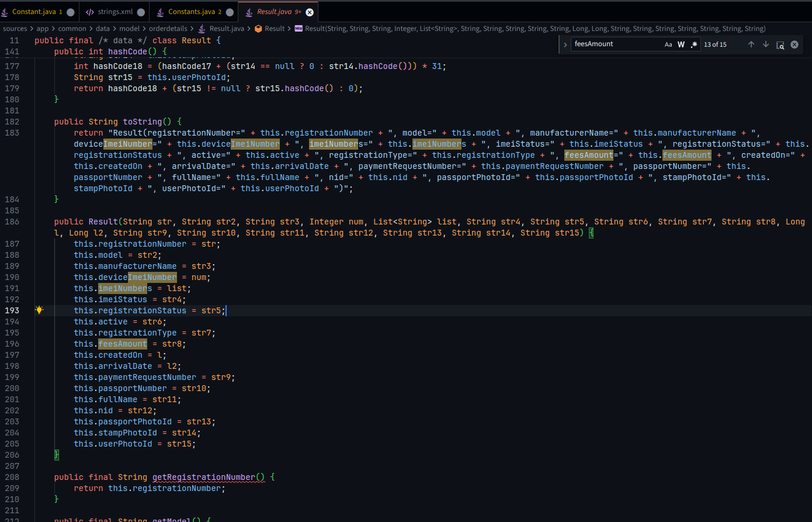
Task: Click line number 193
Action: (12, 310)
